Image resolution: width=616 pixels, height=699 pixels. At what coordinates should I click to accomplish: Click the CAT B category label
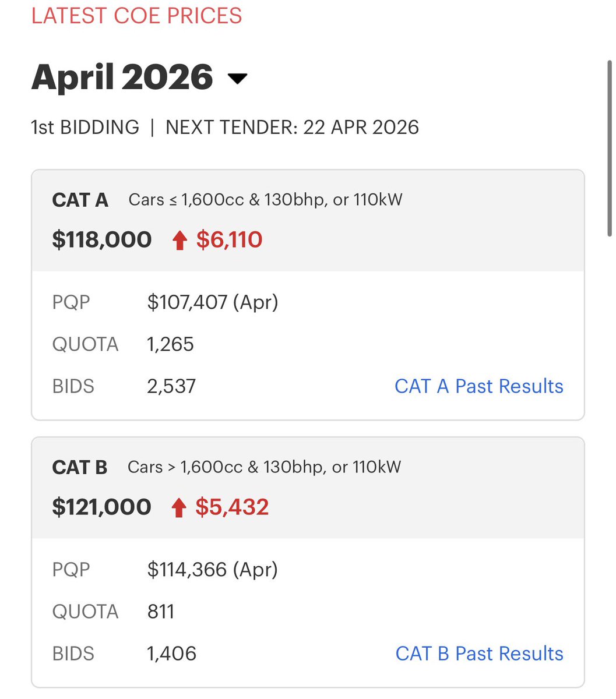coord(80,467)
